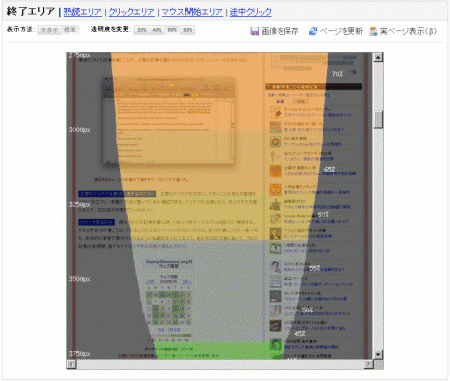Set transparency to 80%

click(187, 30)
